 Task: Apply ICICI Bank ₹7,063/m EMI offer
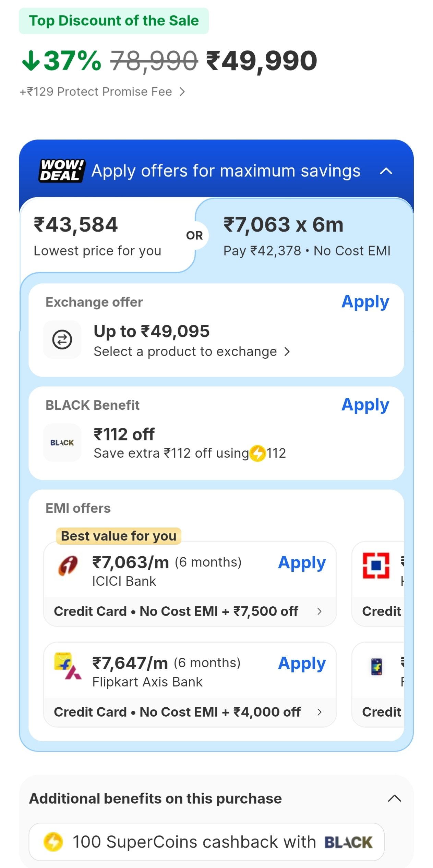coord(302,562)
